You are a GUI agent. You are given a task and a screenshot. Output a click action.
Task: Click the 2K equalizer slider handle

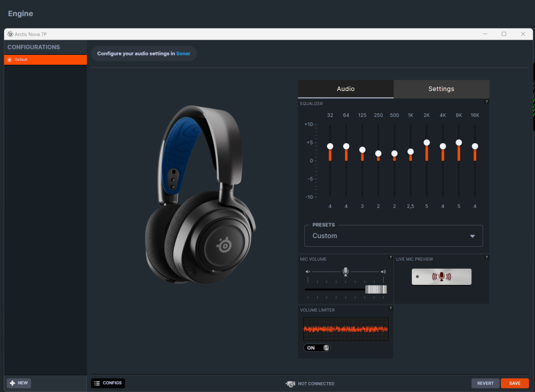[427, 142]
